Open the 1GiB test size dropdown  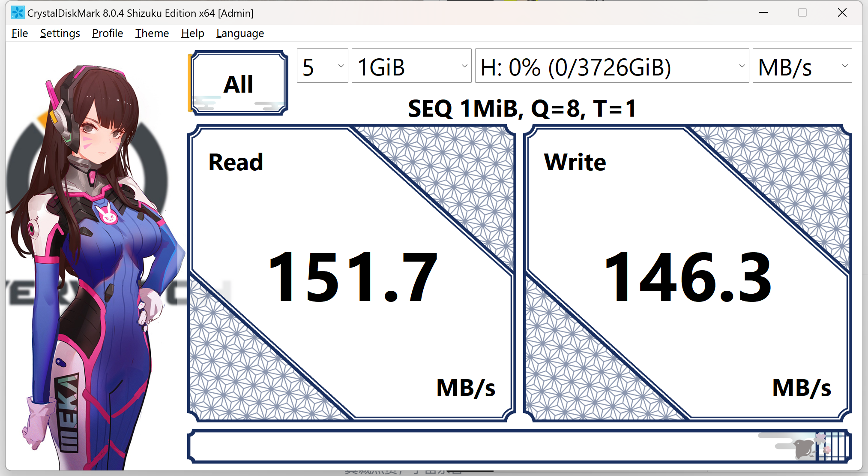[x=411, y=66]
